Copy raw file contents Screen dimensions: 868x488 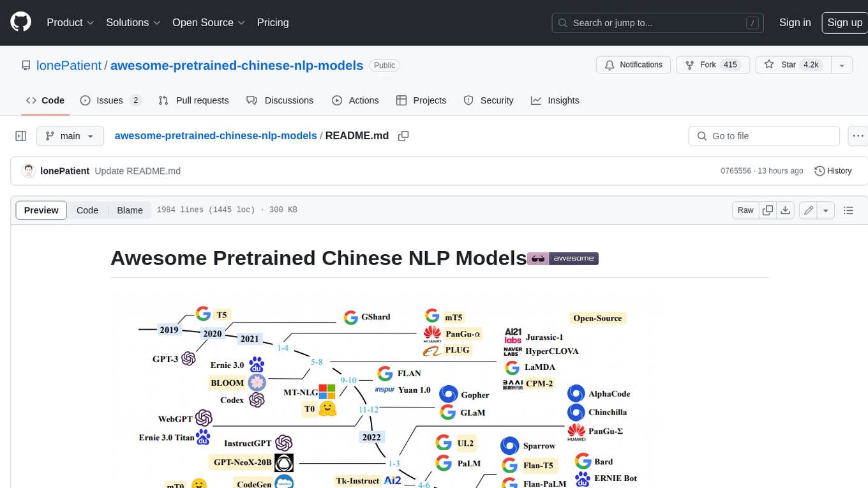pos(768,210)
